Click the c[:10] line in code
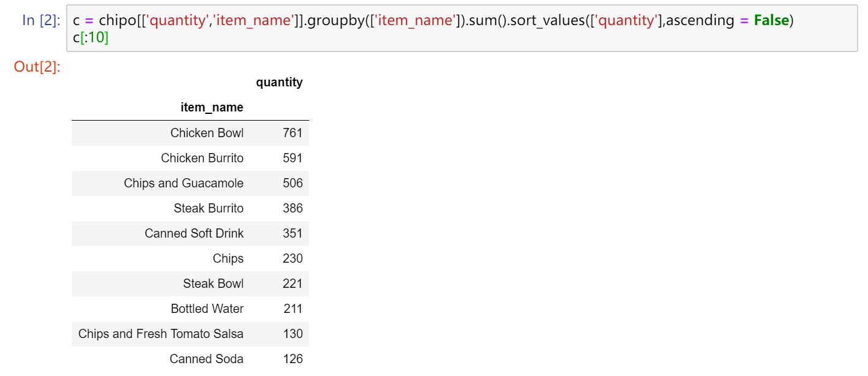Screen dimensions: 868x376 point(91,37)
